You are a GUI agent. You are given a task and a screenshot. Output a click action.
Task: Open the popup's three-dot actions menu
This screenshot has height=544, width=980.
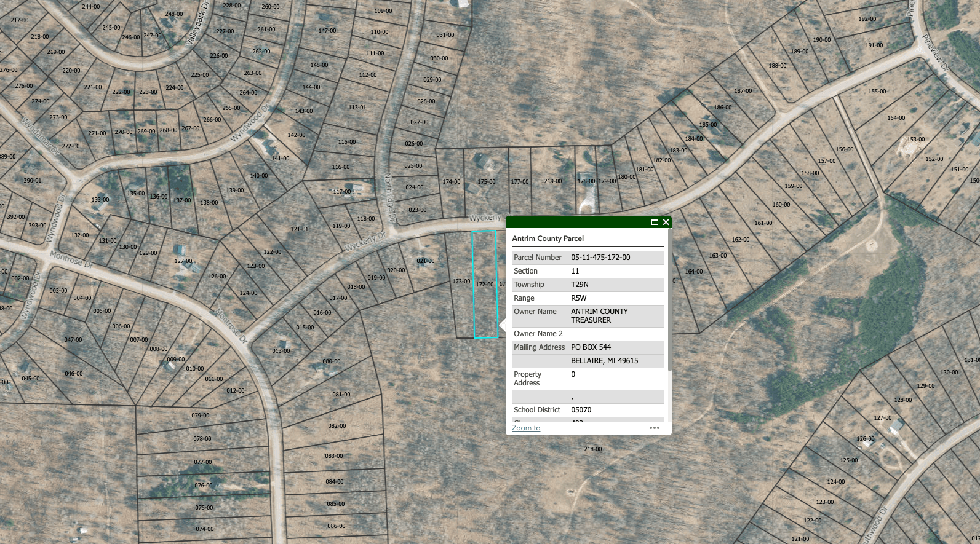click(x=654, y=428)
